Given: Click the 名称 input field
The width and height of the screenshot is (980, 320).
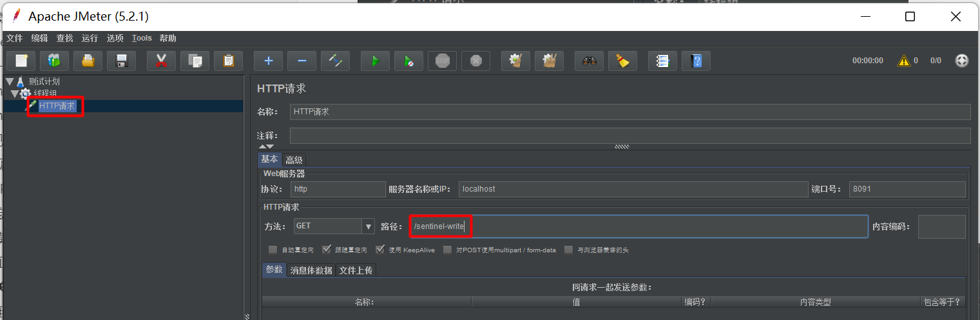Looking at the screenshot, I should [x=630, y=112].
